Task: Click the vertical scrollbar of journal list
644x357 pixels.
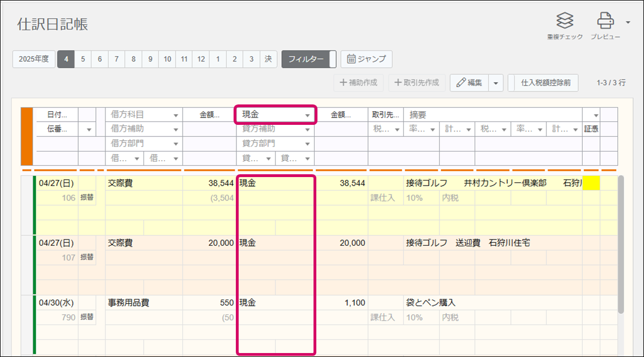Action: click(621, 244)
